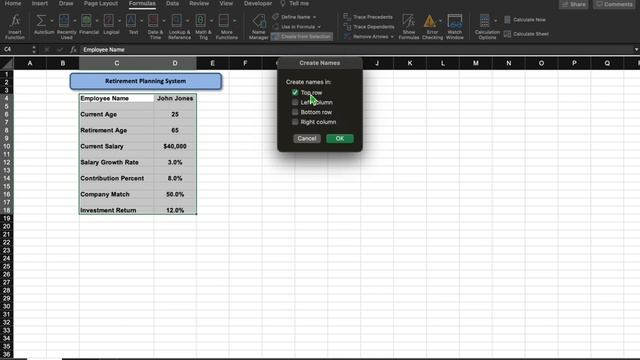Click Create from Selection
Screen dimensions: 640x360
click(x=302, y=36)
